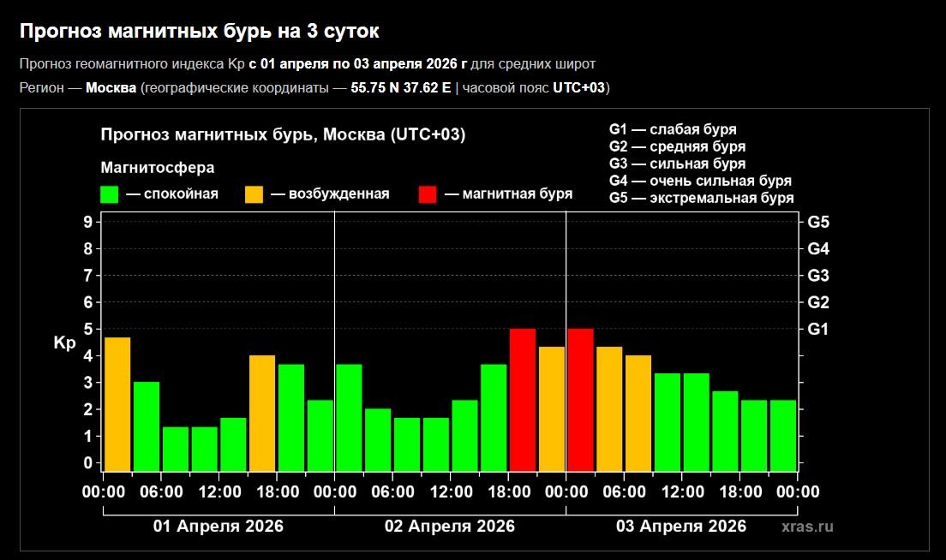
Task: Click the first orange bar on 01 April
Action: (117, 403)
